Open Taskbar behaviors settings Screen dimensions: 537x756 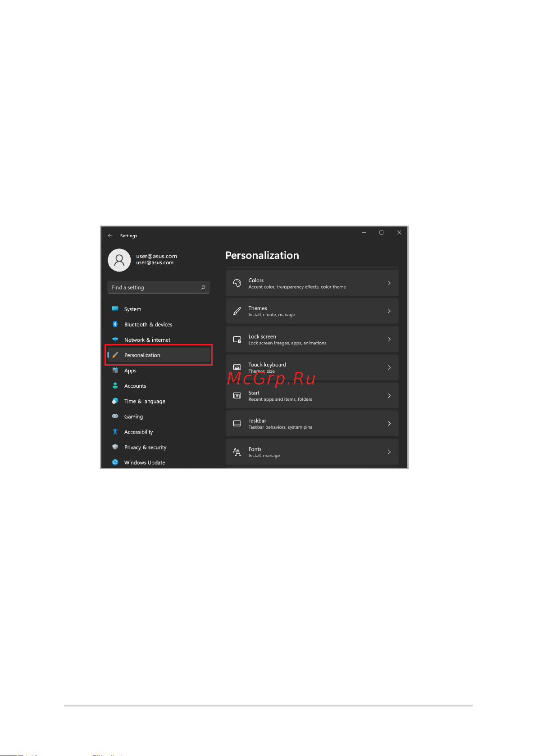pos(312,423)
